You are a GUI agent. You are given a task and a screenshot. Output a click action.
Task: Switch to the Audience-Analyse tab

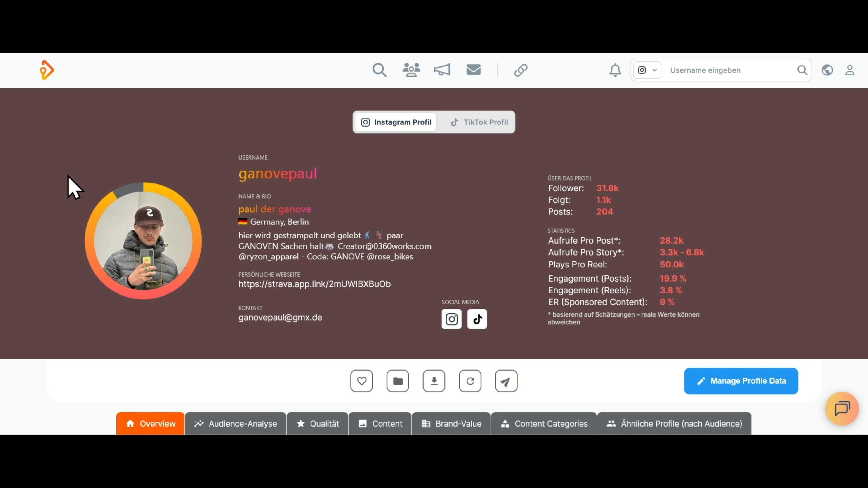[x=236, y=424]
